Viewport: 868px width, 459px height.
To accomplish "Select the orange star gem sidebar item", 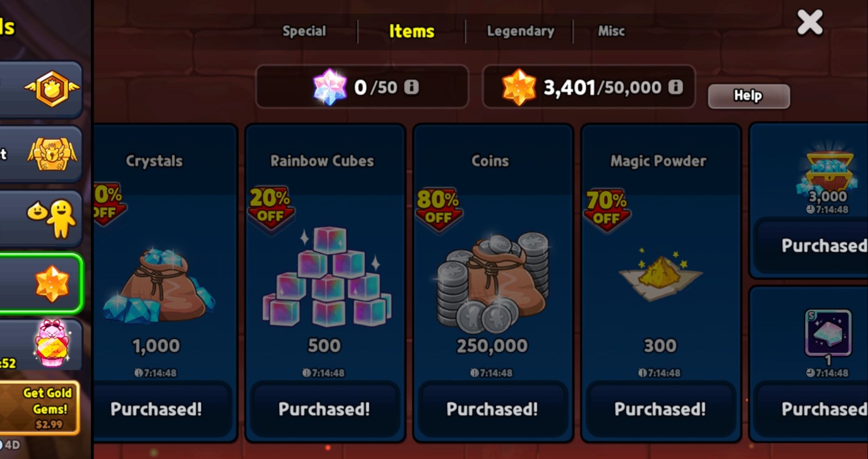I will coord(41,284).
